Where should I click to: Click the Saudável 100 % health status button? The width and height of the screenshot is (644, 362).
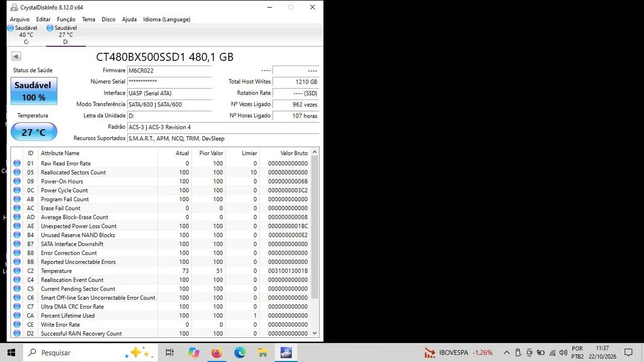pos(34,91)
